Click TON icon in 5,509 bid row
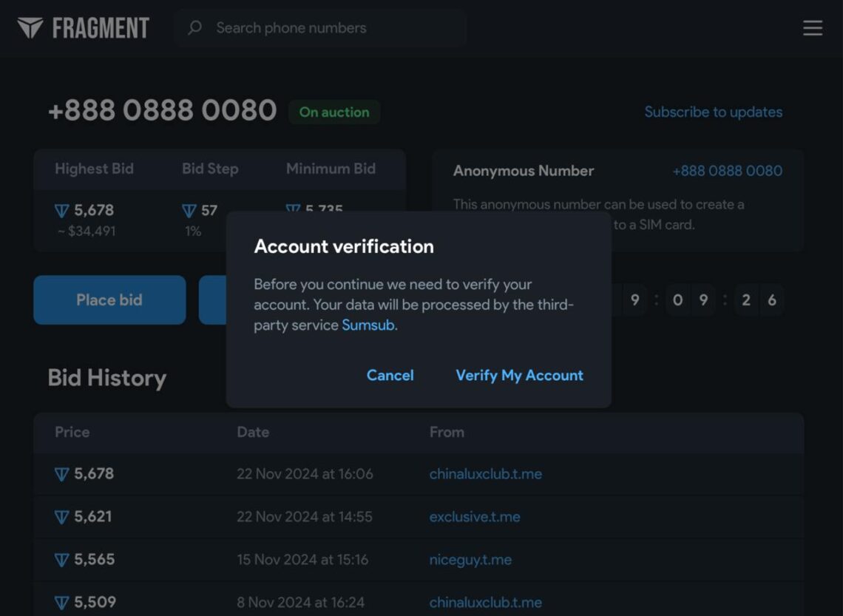This screenshot has height=616, width=843. coord(62,603)
